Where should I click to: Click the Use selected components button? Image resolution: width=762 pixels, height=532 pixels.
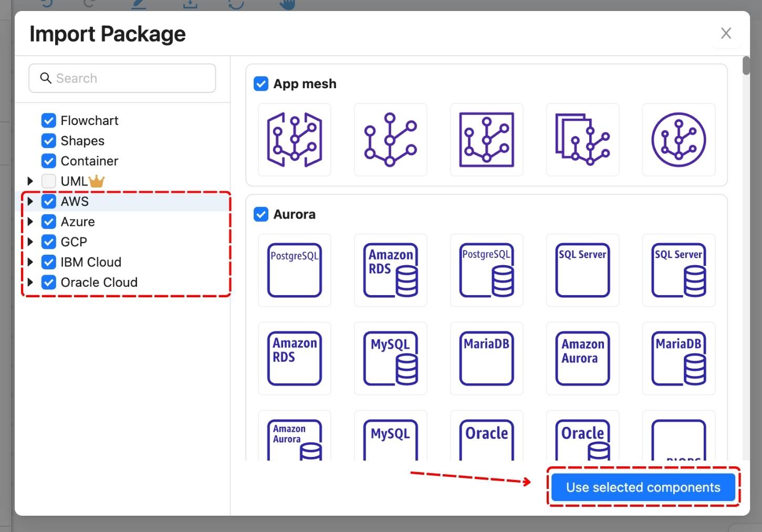(643, 487)
